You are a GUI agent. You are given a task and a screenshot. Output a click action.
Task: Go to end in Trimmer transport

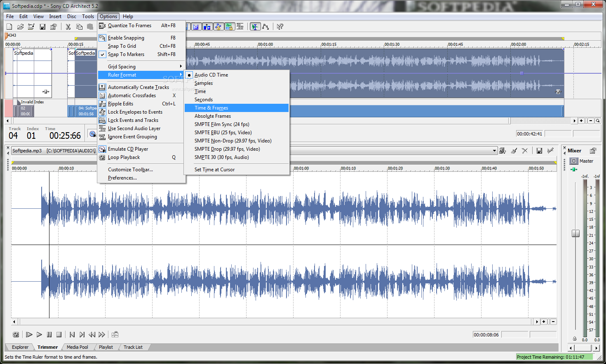pos(82,334)
